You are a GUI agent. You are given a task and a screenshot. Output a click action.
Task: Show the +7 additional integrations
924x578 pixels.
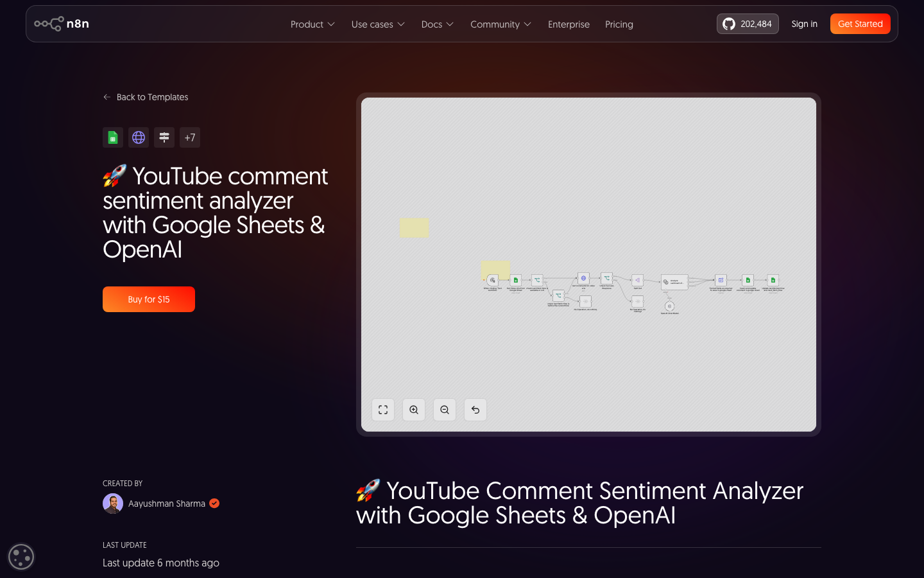(190, 137)
